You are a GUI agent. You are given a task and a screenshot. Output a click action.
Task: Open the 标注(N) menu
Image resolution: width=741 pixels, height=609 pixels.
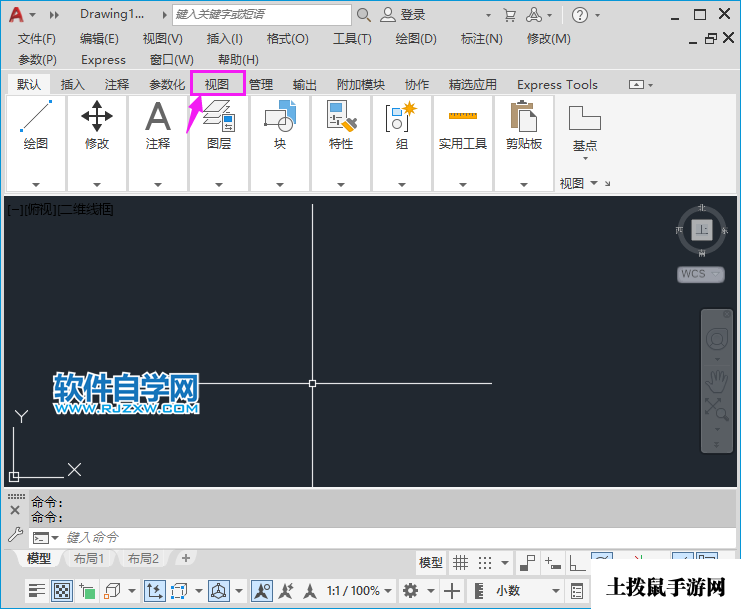point(481,39)
